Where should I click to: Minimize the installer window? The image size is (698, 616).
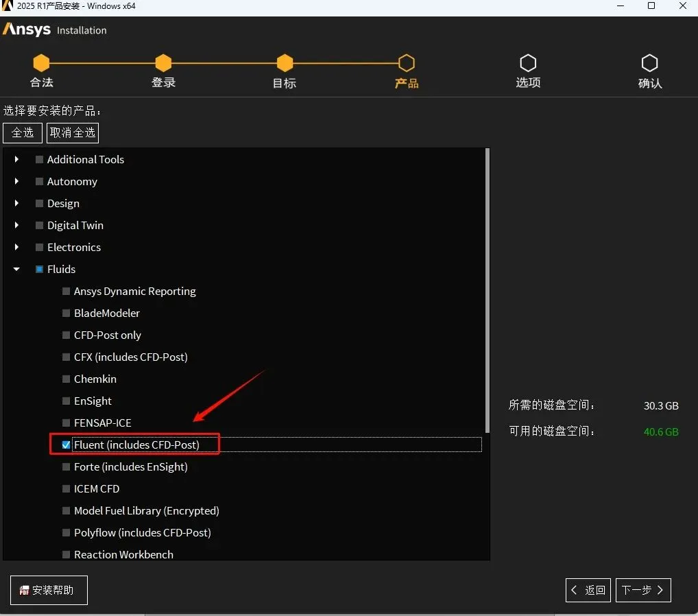(x=621, y=5)
